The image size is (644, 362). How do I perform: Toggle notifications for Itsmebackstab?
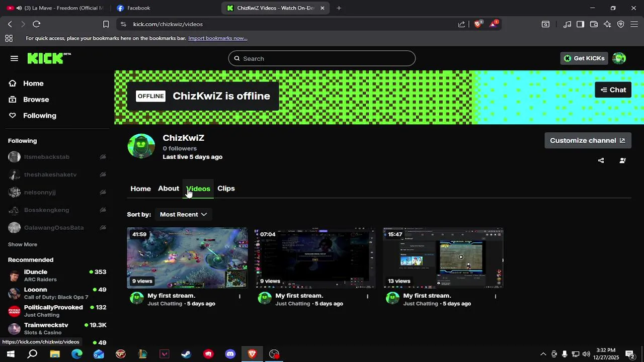[103, 157]
